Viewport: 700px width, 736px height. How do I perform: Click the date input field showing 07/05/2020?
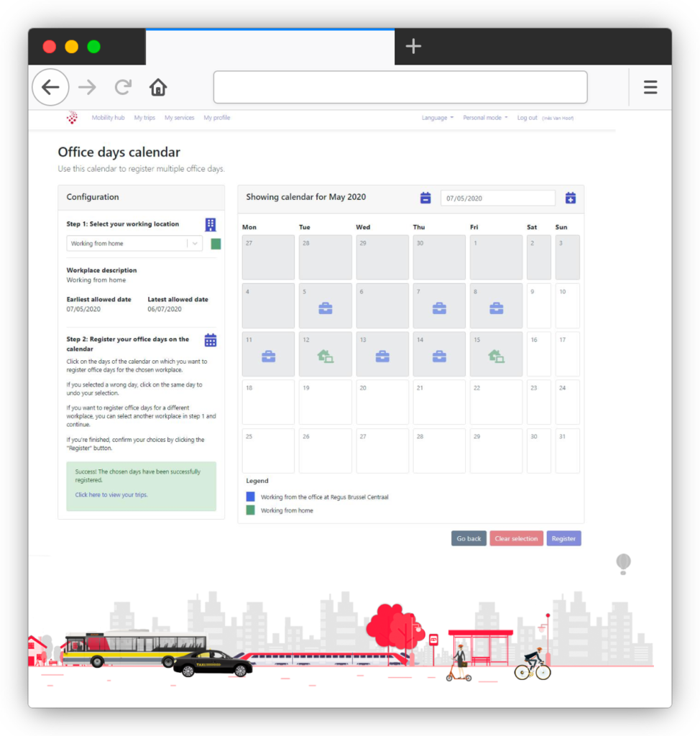coord(497,198)
